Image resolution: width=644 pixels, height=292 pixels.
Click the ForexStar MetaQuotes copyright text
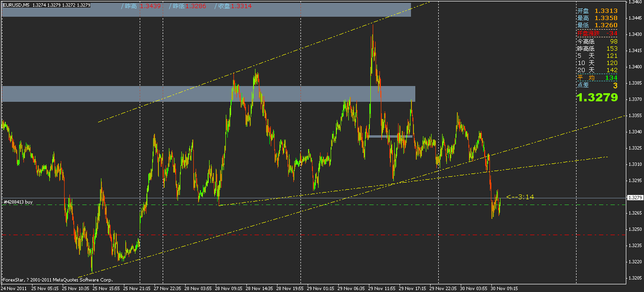coord(57,279)
